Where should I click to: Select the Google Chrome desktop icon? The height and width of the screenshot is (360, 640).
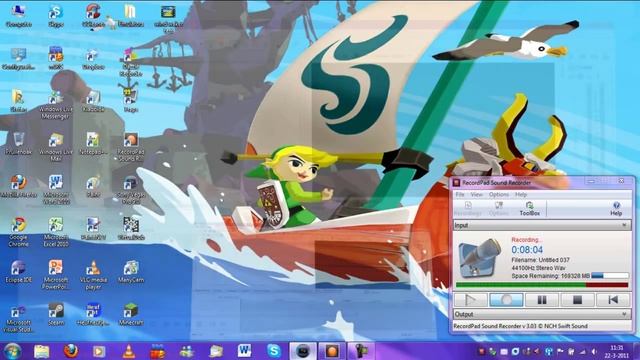pyautogui.click(x=18, y=232)
